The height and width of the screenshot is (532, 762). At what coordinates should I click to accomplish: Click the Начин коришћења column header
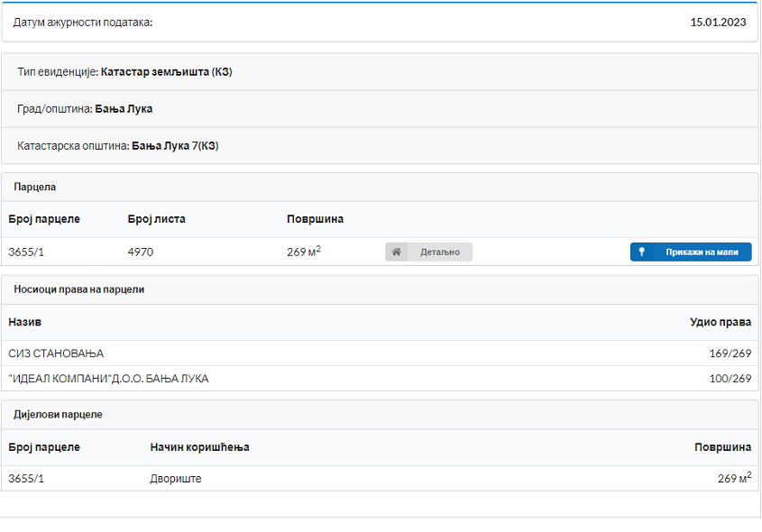click(x=199, y=447)
